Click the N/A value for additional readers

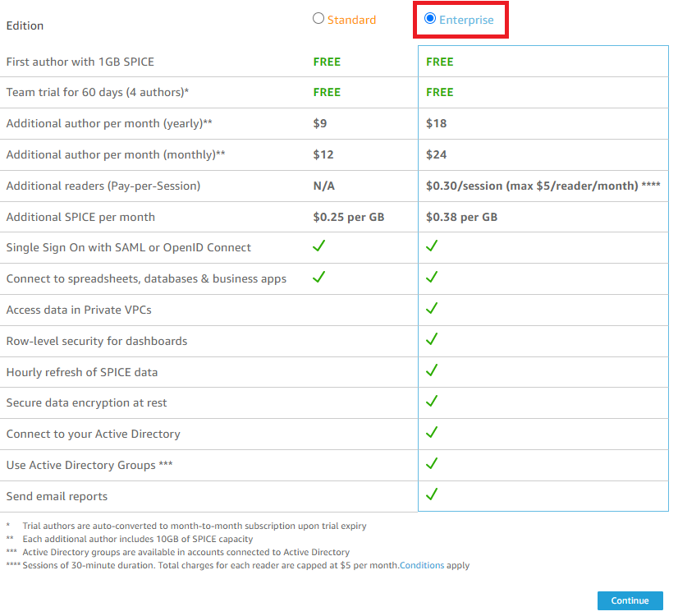click(324, 186)
